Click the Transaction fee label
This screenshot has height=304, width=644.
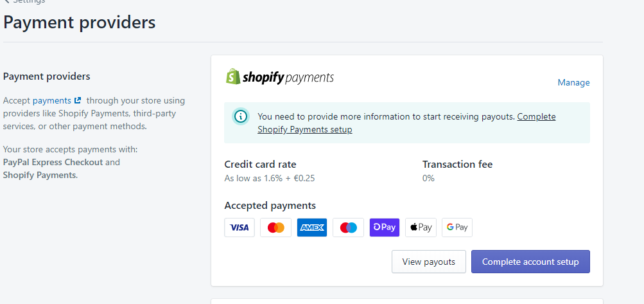(x=457, y=165)
